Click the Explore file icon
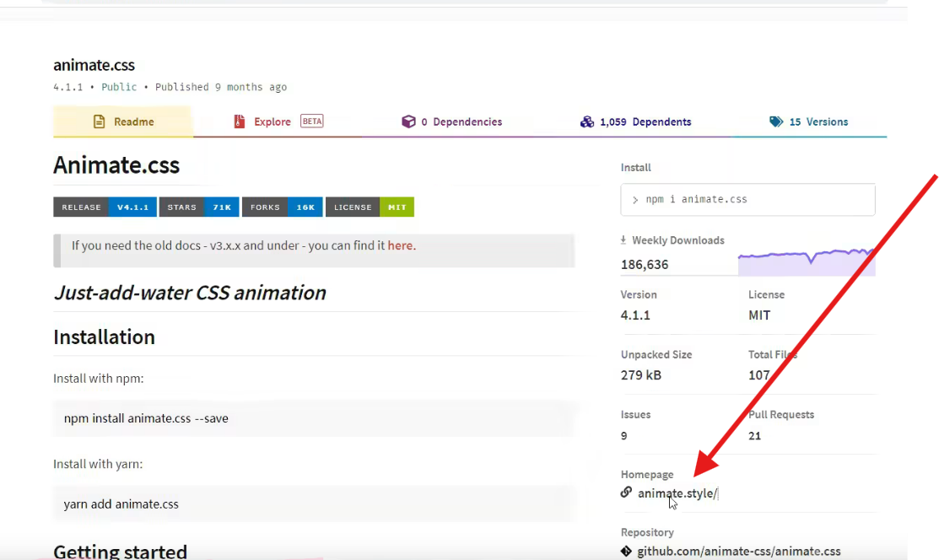This screenshot has height=560, width=939. tap(240, 121)
